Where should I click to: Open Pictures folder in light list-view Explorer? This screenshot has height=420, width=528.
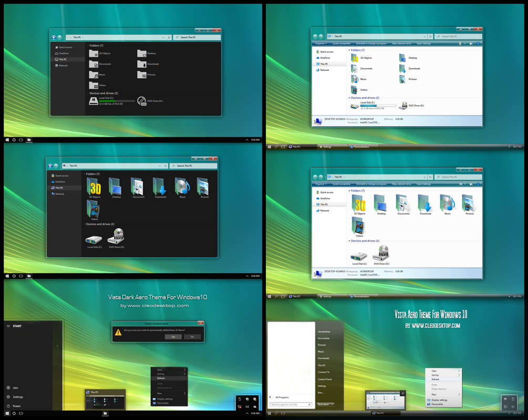pos(408,79)
